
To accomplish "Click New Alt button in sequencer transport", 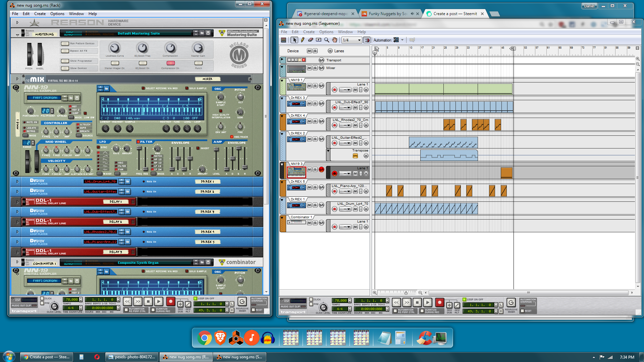I will click(457, 305).
